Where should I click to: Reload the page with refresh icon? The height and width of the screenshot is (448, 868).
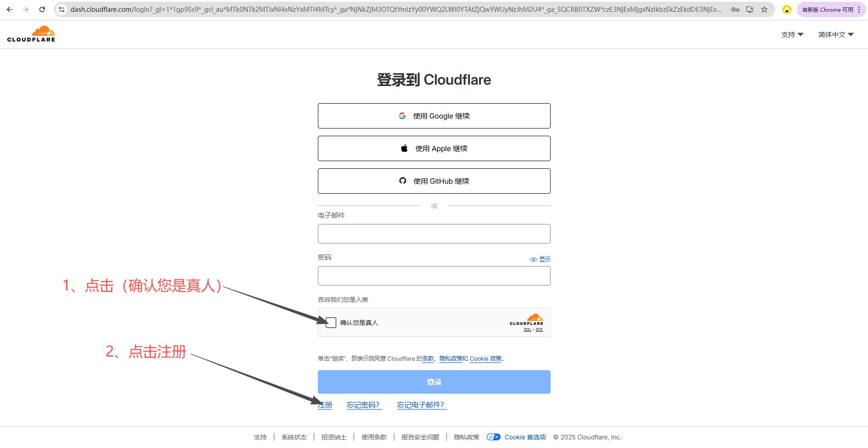42,10
